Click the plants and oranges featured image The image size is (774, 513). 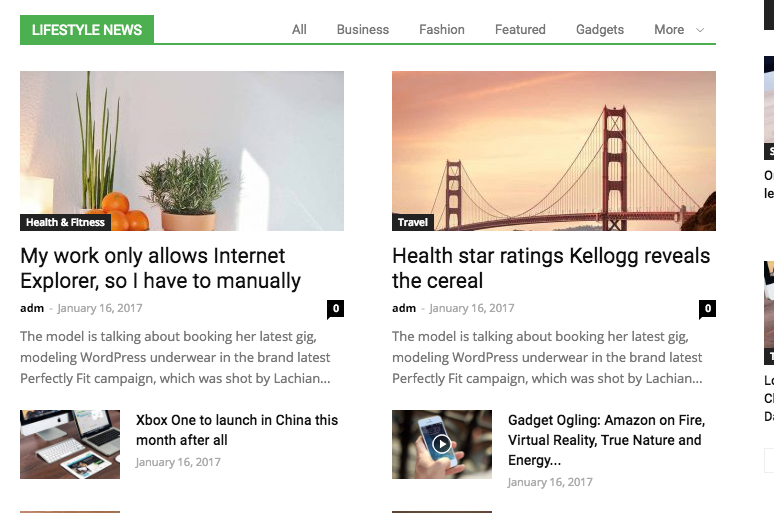pyautogui.click(x=182, y=151)
